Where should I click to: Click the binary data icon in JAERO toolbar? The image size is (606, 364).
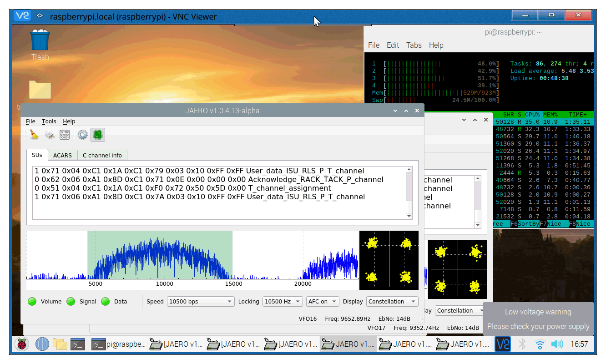point(65,134)
